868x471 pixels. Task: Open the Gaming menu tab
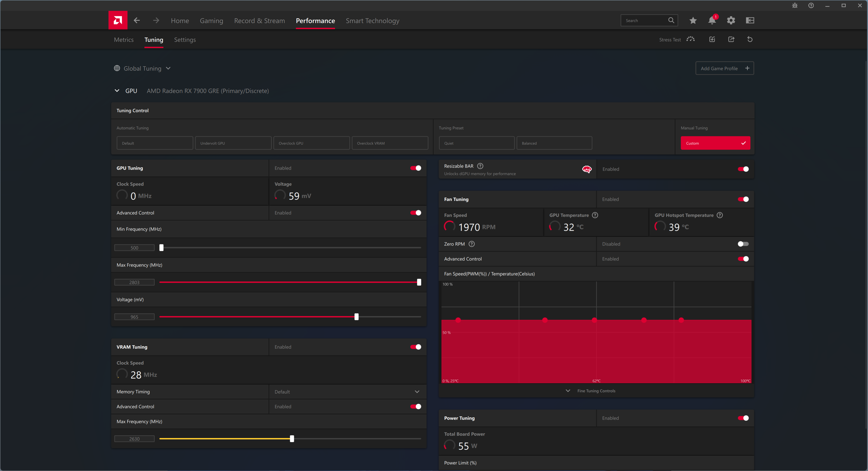(x=211, y=21)
